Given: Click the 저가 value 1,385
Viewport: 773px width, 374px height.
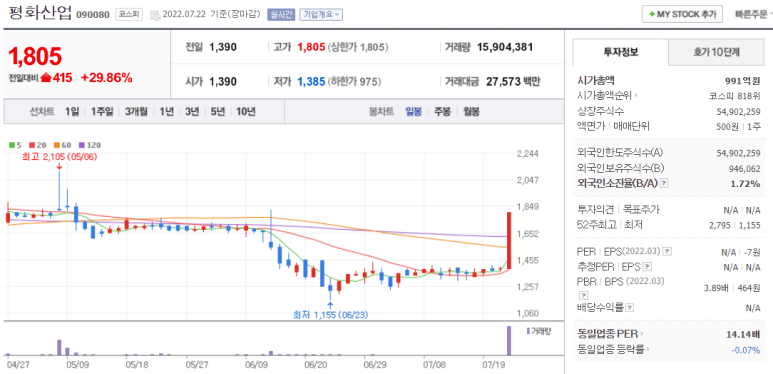Looking at the screenshot, I should (311, 81).
